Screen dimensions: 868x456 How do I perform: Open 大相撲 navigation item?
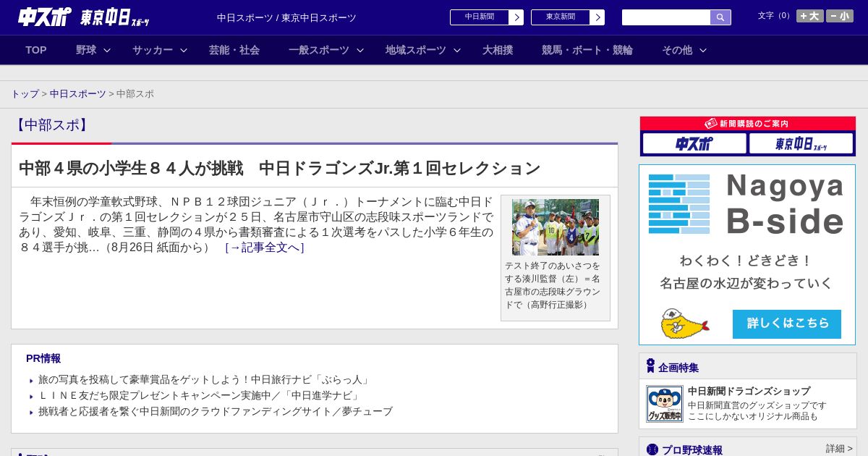click(x=498, y=50)
